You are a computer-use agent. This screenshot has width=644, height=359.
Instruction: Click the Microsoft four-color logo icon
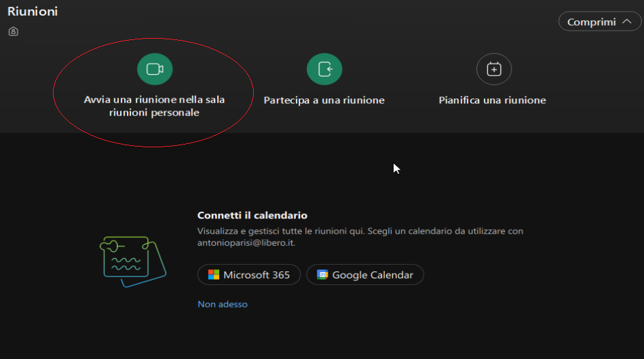click(214, 275)
